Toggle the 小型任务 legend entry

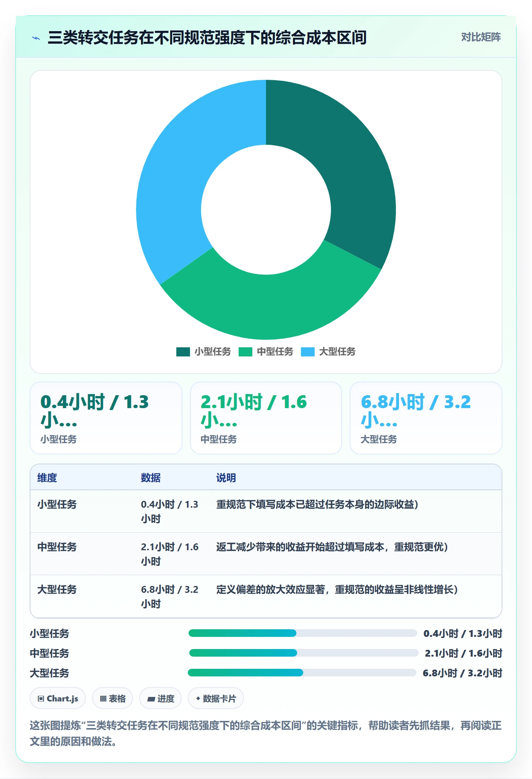click(204, 351)
